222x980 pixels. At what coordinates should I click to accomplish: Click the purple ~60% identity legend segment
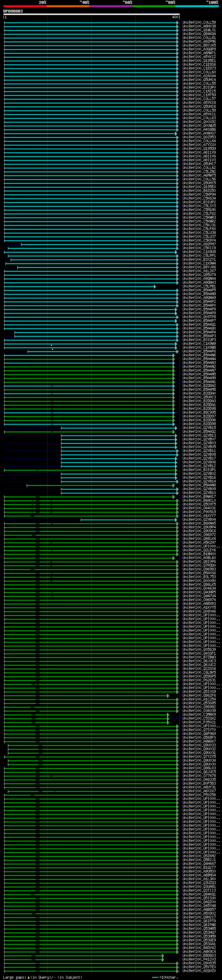(x=111, y=6)
